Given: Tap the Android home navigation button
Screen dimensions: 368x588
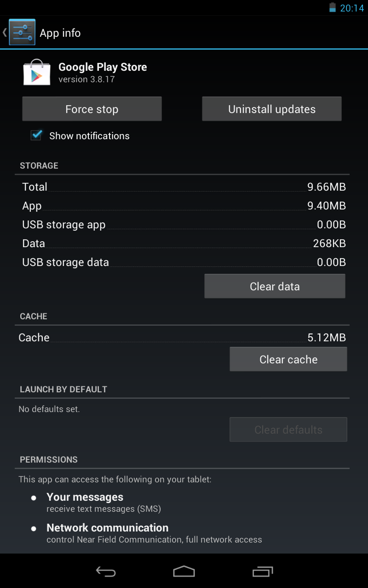Looking at the screenshot, I should (x=184, y=571).
